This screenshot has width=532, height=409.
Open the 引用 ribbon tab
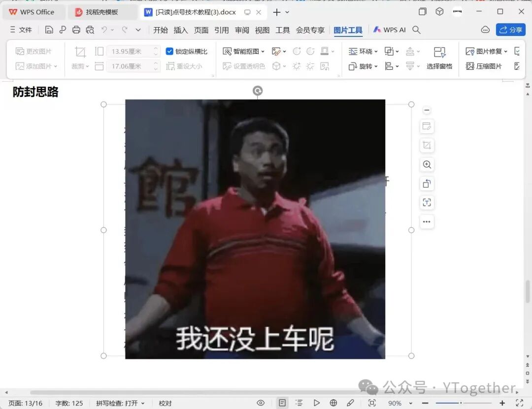[221, 30]
